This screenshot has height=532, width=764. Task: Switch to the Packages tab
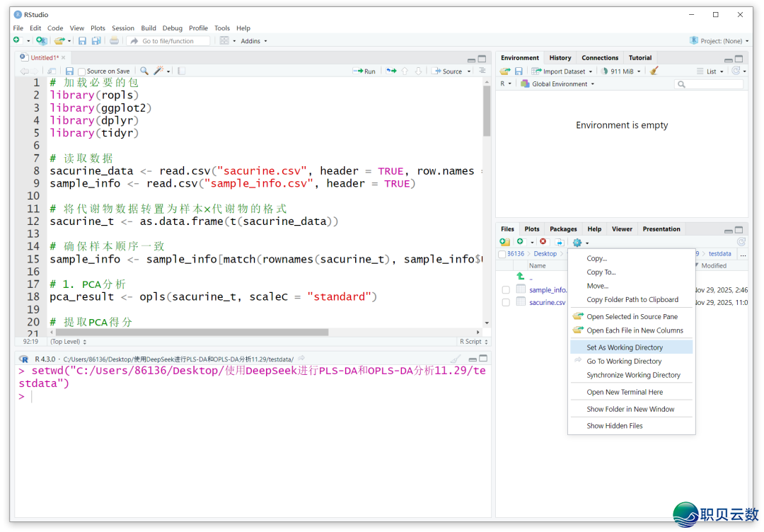click(x=563, y=229)
